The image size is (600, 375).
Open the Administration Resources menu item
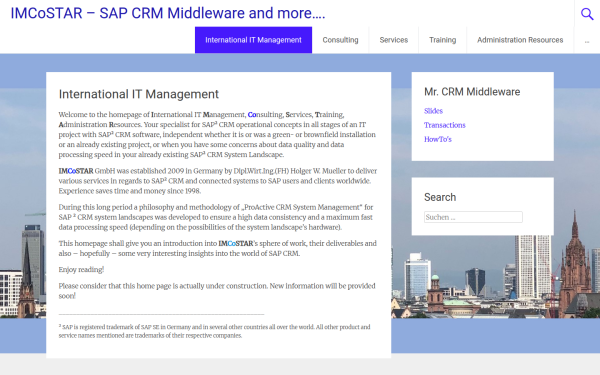point(520,40)
